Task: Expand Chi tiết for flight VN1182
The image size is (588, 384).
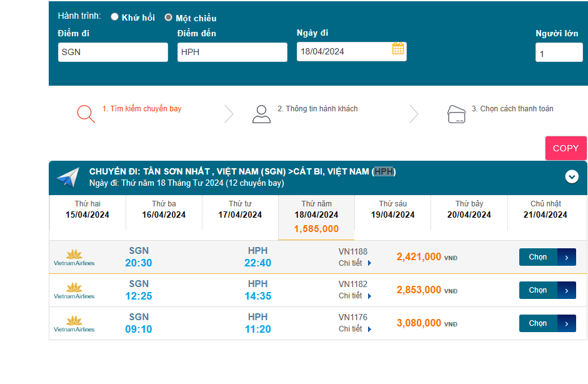Action: (x=355, y=296)
